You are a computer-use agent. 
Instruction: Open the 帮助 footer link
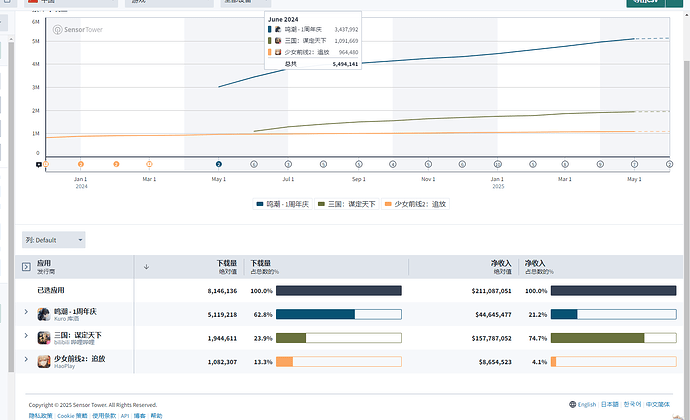click(x=156, y=416)
